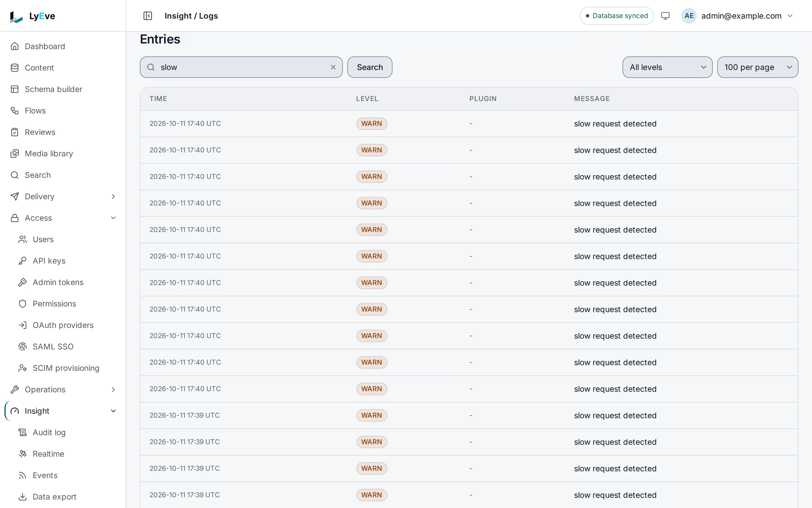812x508 pixels.
Task: Expand the Delivery section chevron
Action: [x=113, y=196]
